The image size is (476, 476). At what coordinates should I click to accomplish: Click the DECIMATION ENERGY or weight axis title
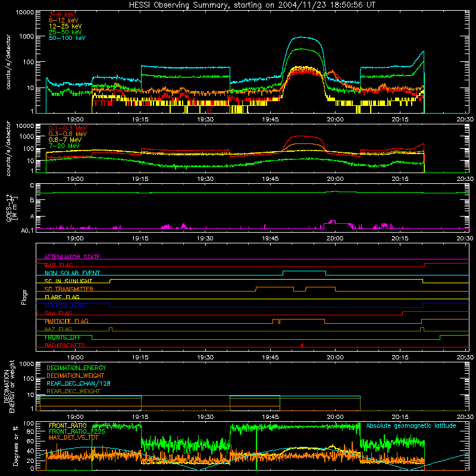(9, 386)
